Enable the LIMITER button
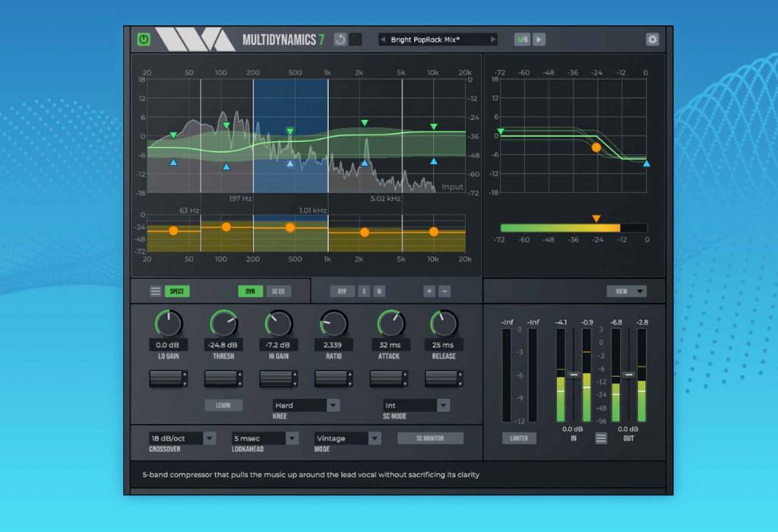Viewport: 778px width, 532px height. (519, 439)
